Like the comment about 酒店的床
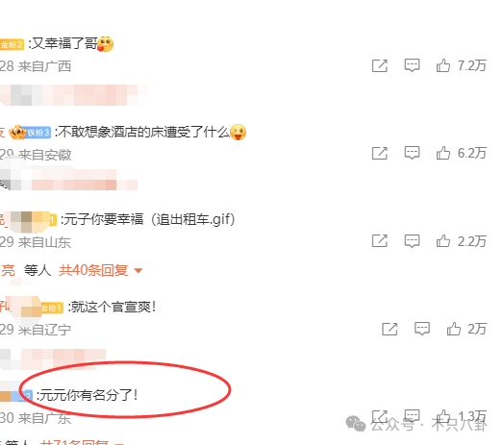504x445 pixels. pos(443,153)
